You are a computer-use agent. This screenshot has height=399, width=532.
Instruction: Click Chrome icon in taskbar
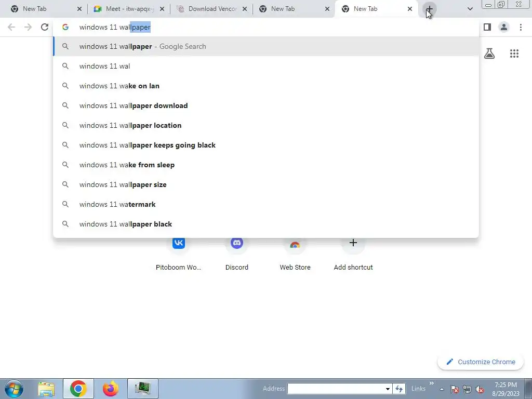click(x=78, y=389)
